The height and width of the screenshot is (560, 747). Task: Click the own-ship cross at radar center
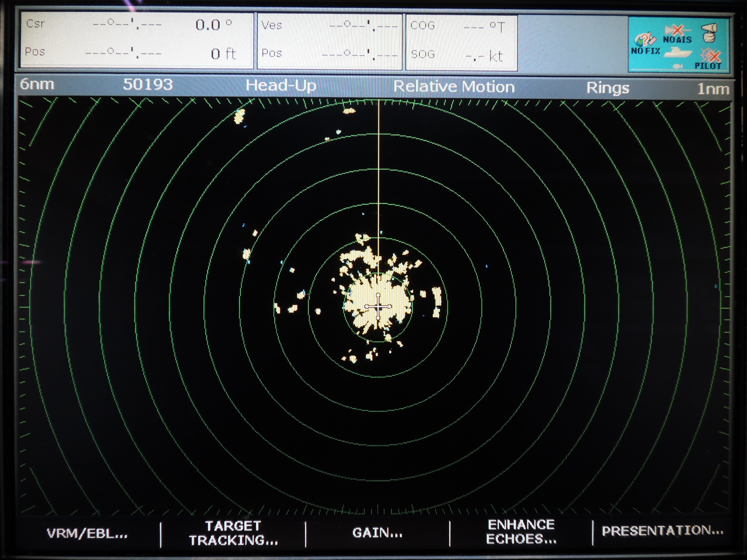pos(378,307)
